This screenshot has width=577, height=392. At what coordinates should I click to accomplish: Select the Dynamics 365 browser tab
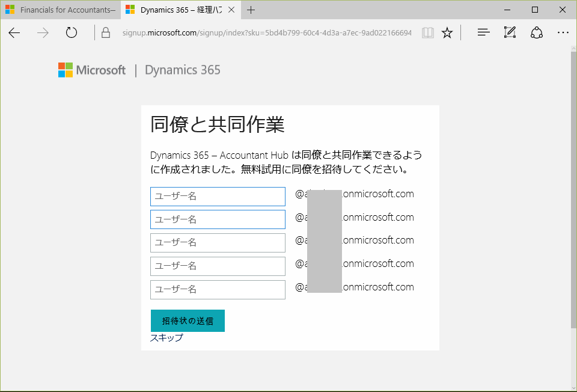pos(181,10)
